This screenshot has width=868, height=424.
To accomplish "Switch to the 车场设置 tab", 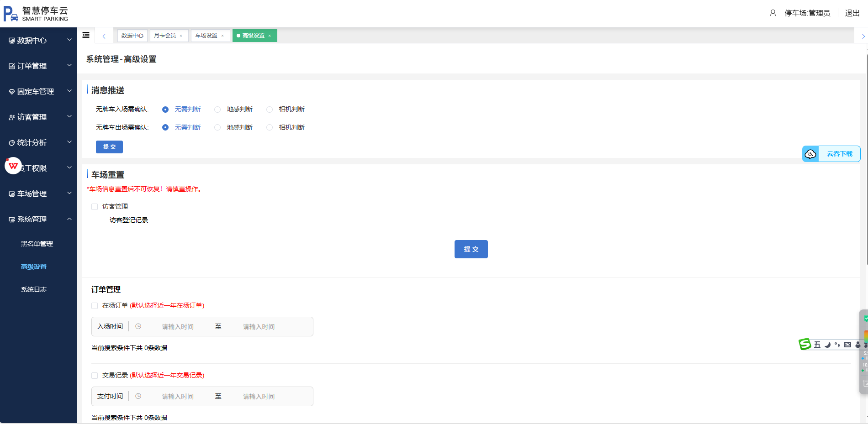I will (x=206, y=36).
